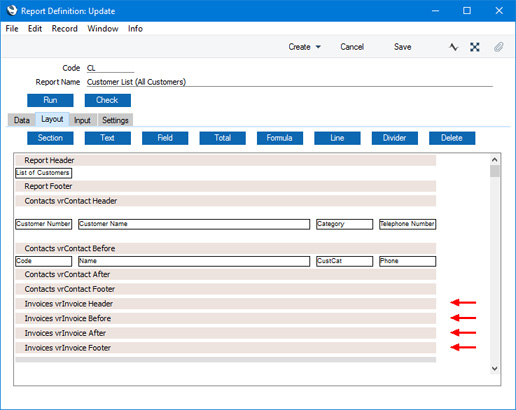
Task: Save the report definition
Action: pos(403,47)
